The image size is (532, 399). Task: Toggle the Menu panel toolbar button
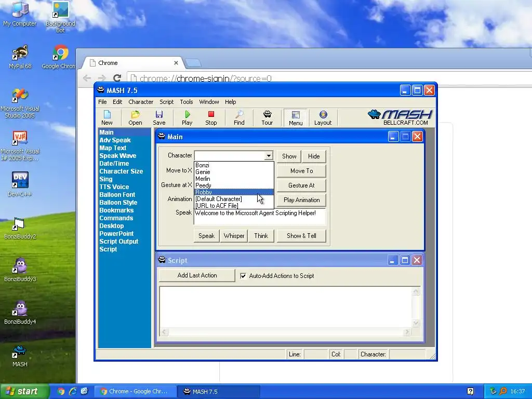(296, 118)
